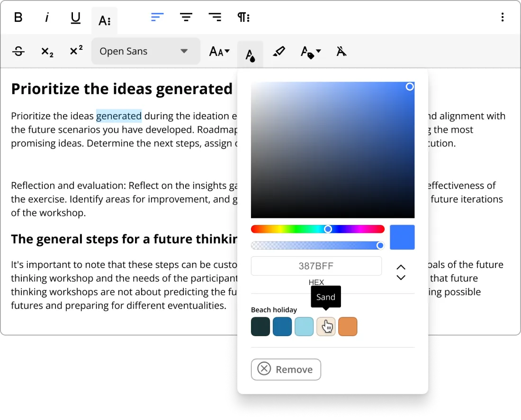Toggle underline formatting
Image resolution: width=521 pixels, height=420 pixels.
coord(76,17)
